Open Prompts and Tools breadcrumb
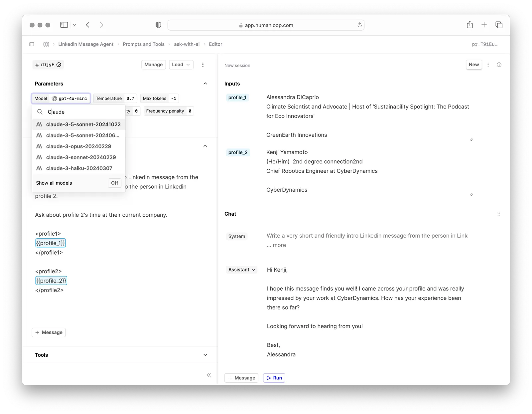Screen dimensions: 532x414 coord(144,44)
